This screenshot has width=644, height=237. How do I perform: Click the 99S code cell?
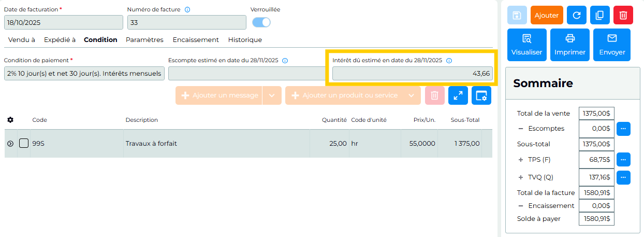(77, 144)
